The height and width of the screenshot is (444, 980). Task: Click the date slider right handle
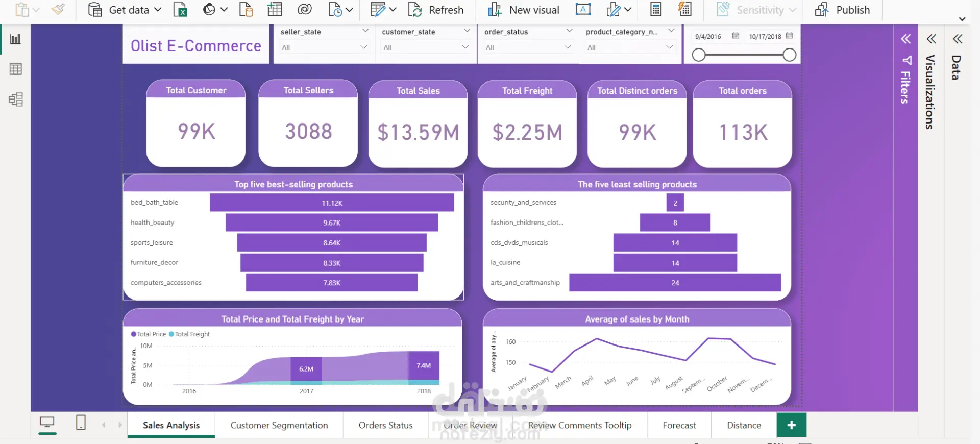[x=789, y=55]
